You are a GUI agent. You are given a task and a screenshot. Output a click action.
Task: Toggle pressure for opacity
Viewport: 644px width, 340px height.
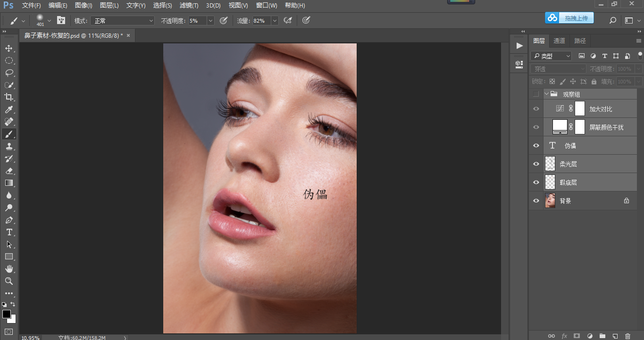coord(224,20)
